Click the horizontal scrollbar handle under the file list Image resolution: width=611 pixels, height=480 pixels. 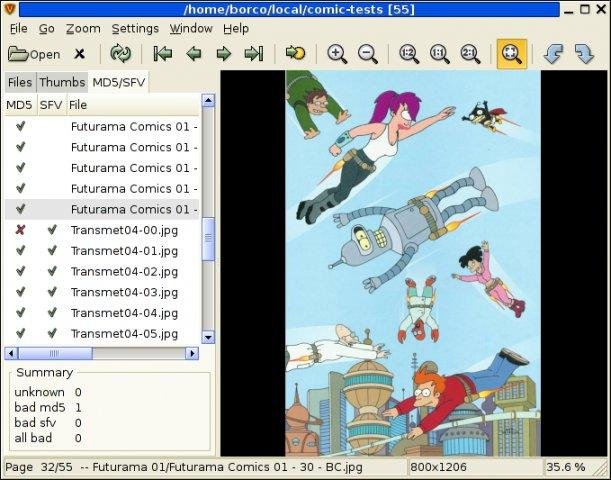[x=55, y=353]
